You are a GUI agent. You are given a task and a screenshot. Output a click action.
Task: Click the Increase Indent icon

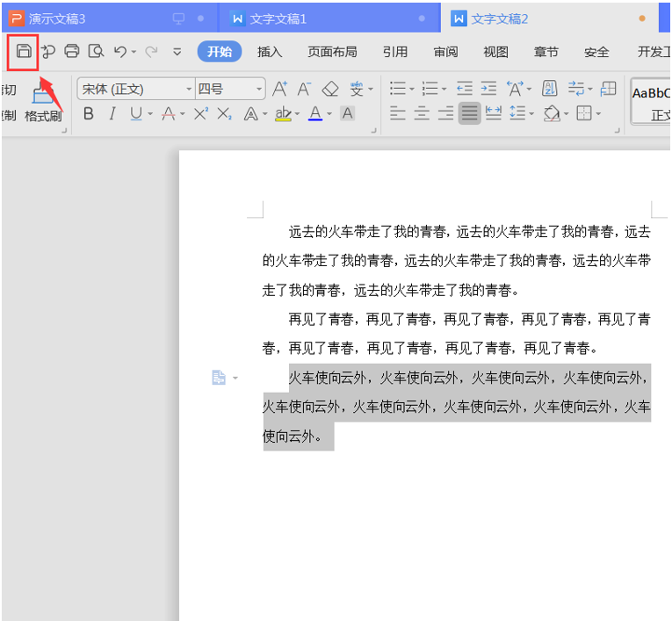(x=488, y=89)
